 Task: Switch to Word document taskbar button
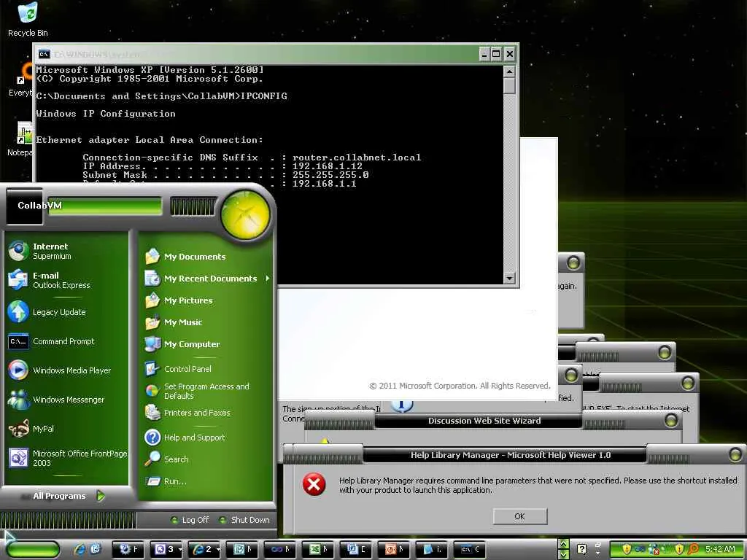[x=357, y=550]
